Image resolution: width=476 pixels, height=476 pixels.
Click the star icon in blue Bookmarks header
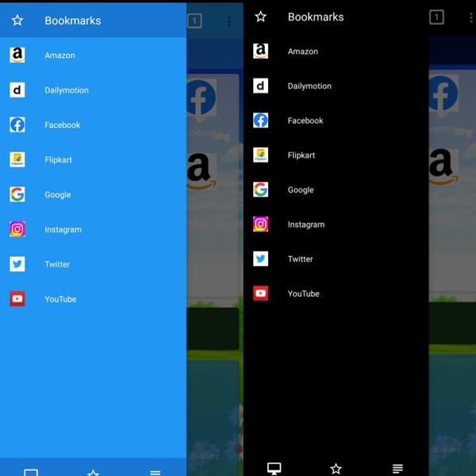[17, 21]
